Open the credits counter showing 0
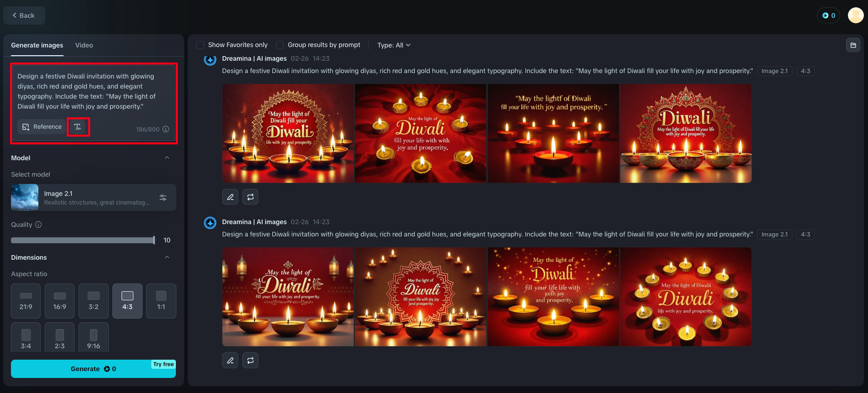Screen dimensions: 868x393 pos(828,16)
